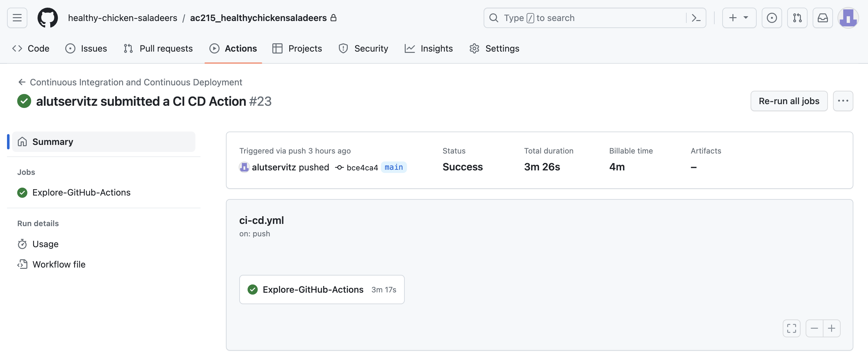This screenshot has height=358, width=868.
Task: Open the notifications inbox icon
Action: tap(822, 18)
